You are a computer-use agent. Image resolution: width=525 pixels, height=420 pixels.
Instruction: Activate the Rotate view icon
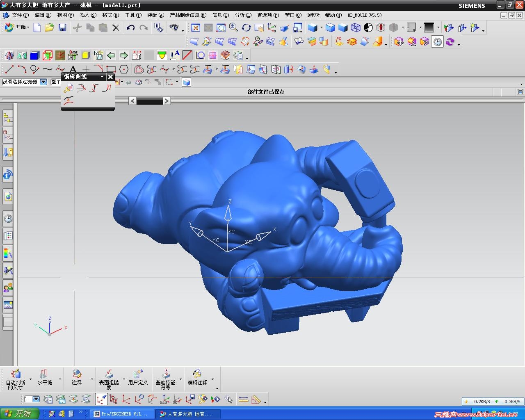tap(246, 27)
